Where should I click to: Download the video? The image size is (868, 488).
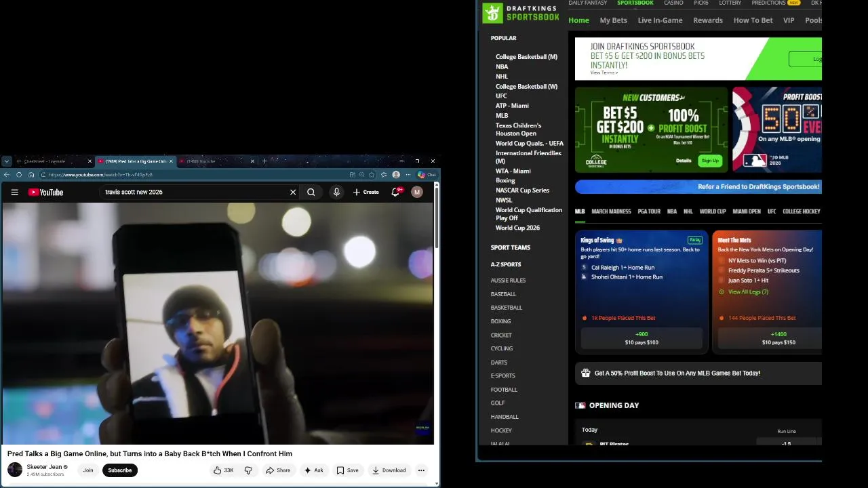pos(389,470)
